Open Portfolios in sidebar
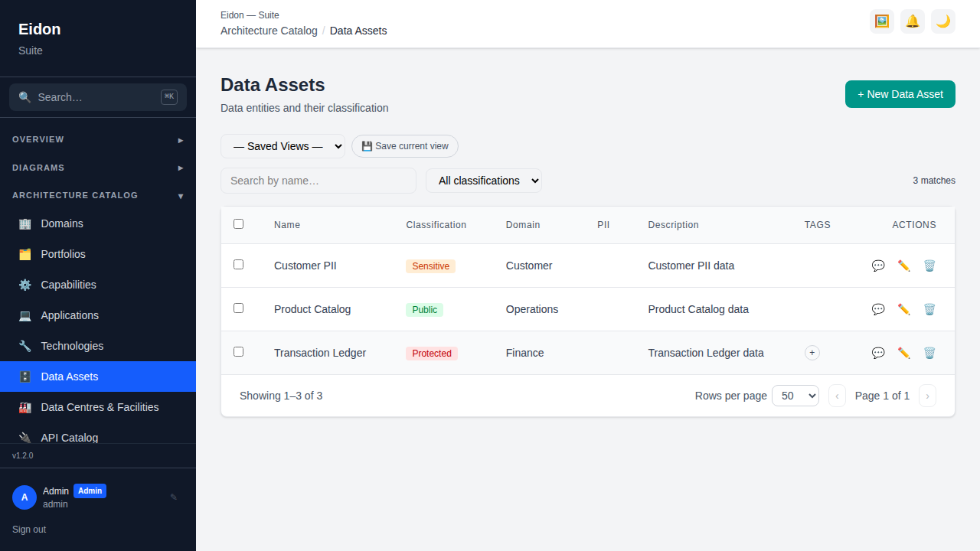The width and height of the screenshot is (980, 551). coord(98,254)
